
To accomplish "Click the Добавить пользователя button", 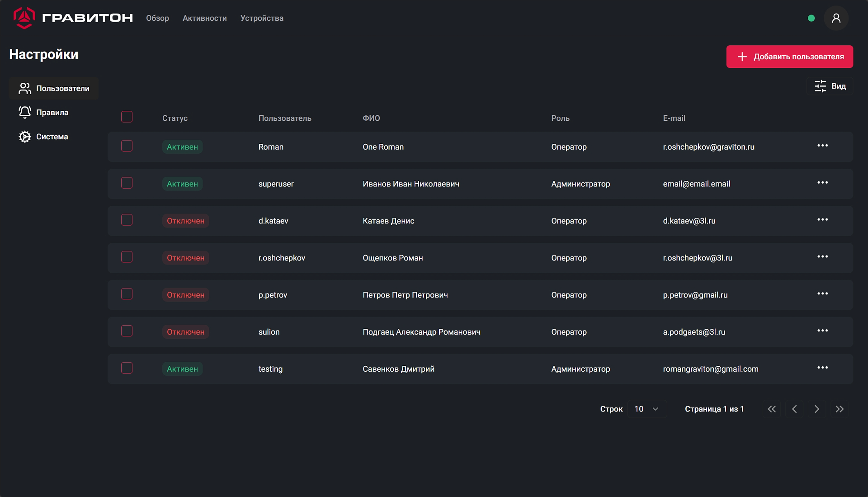I will (x=789, y=57).
